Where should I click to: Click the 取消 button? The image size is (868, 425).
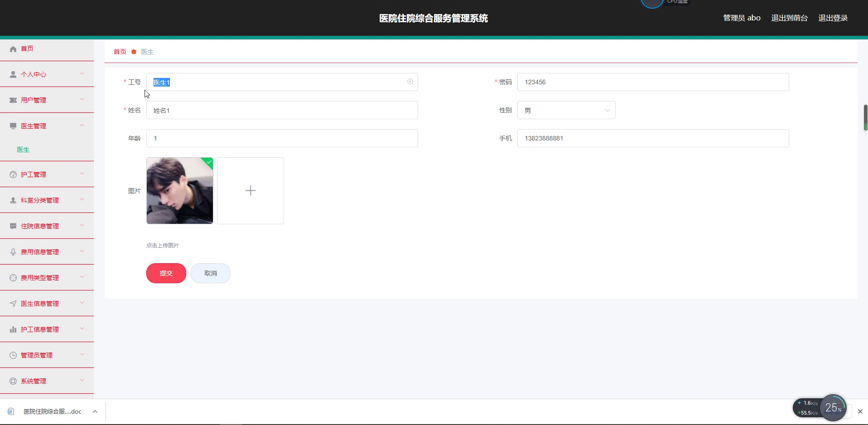coord(211,273)
